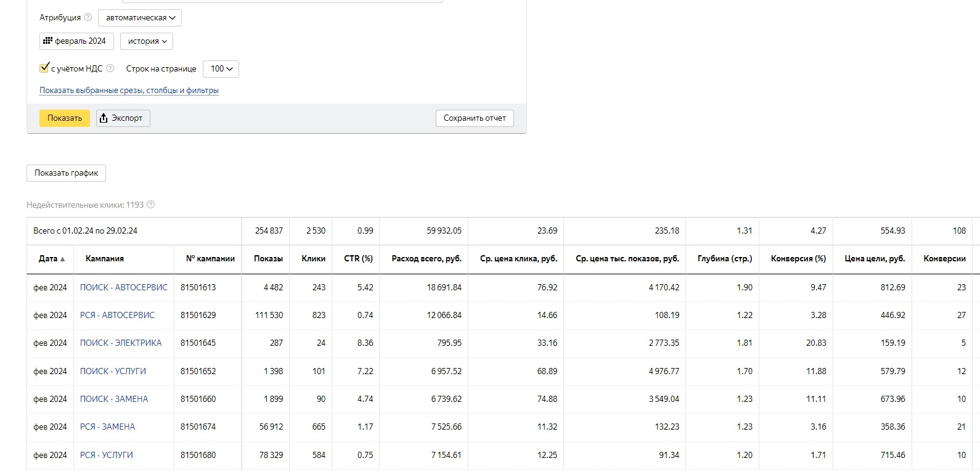Sort by the CTR (%) column header

click(x=358, y=259)
